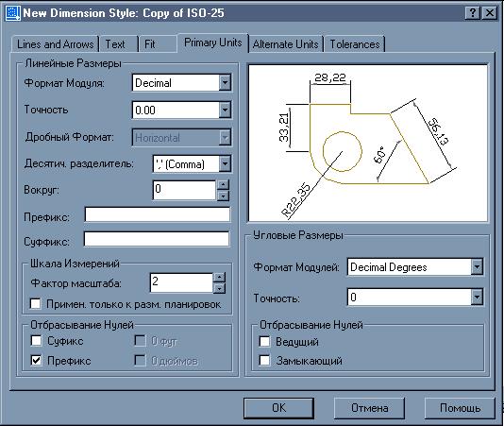
Task: Switch to the Lines and Arrows tab
Action: coord(55,44)
